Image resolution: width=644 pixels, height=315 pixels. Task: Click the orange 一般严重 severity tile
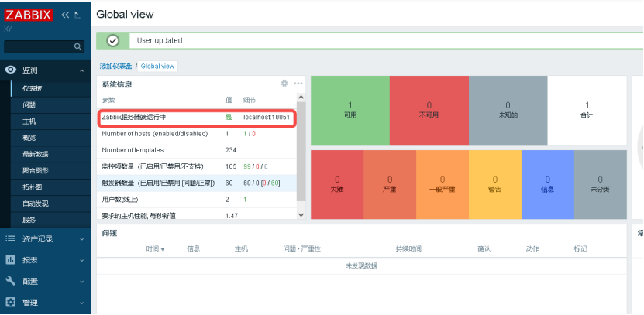click(x=443, y=184)
